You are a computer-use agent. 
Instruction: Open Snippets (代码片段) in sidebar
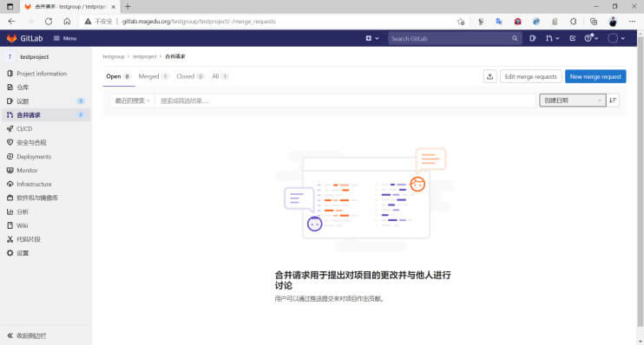coord(29,239)
